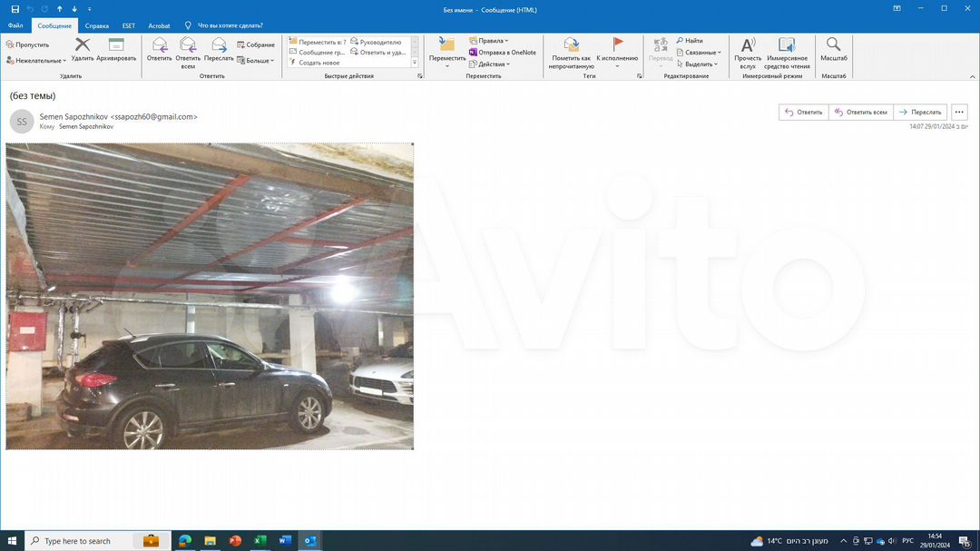This screenshot has height=551, width=980.
Task: Expand the Junk (Нежелательные) dropdown
Action: pos(36,60)
